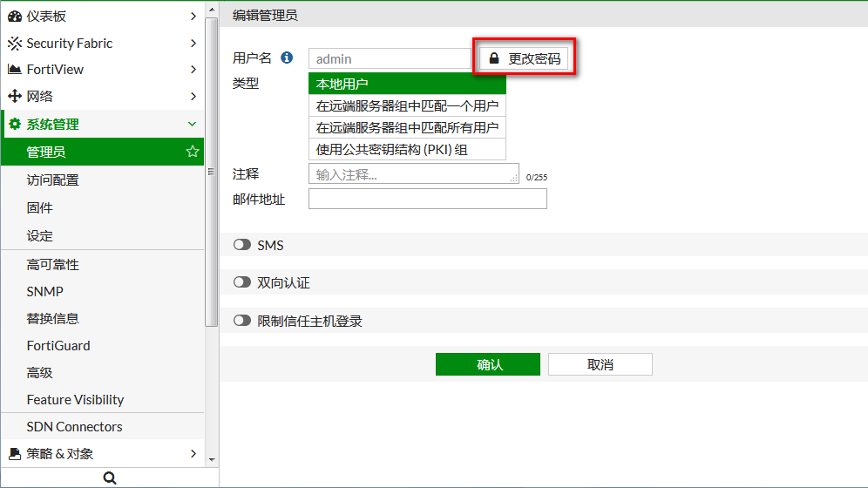Viewport: 868px width, 488px height.
Task: Click the 更改密码 button
Action: pos(525,59)
